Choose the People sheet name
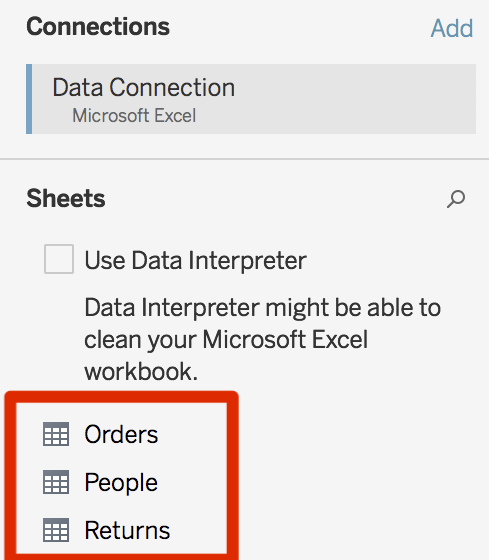 tap(121, 482)
